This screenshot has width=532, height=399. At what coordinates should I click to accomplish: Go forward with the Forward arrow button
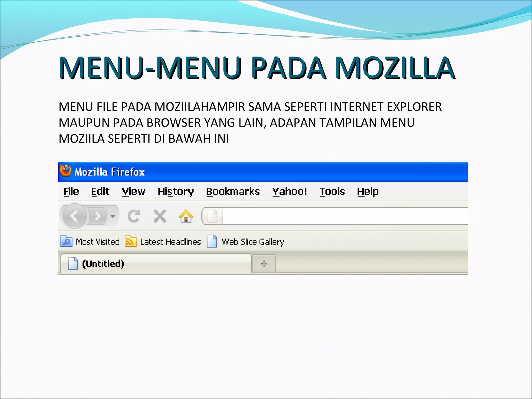click(97, 216)
